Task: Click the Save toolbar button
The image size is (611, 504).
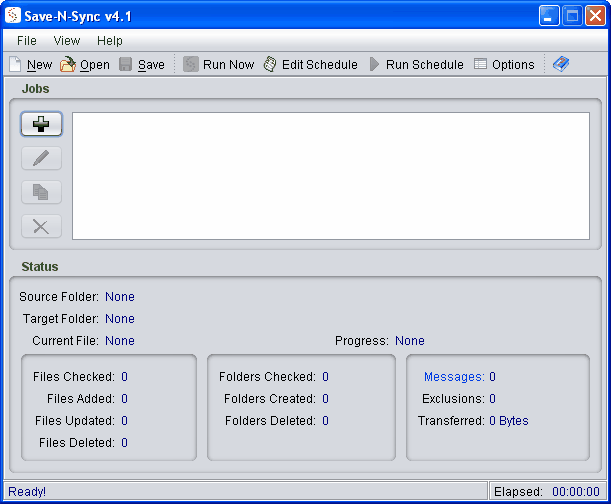Action: coord(142,64)
